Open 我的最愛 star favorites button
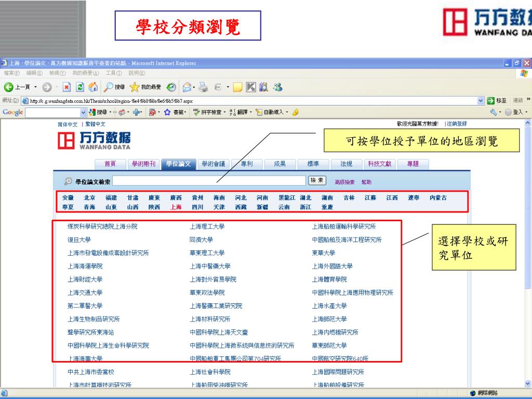532x399 pixels. (145, 87)
